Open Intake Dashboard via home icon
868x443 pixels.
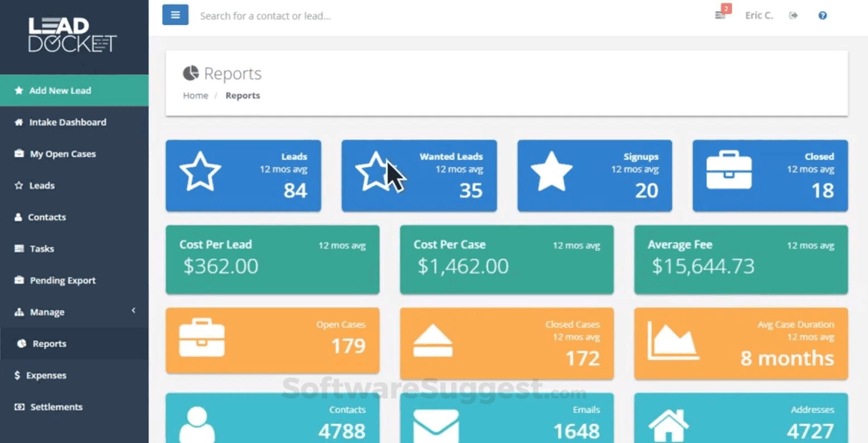coord(18,122)
